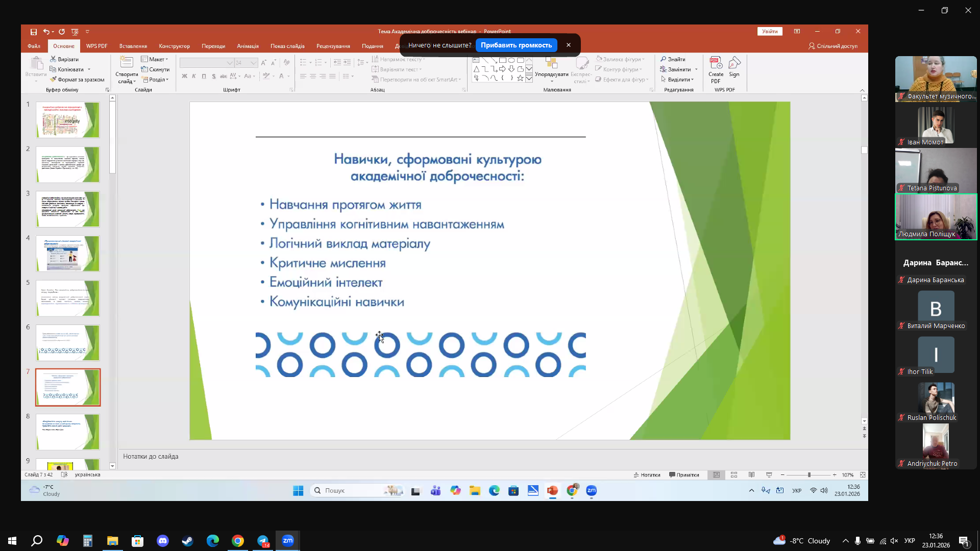Click the Прибавить громкость button

(516, 45)
